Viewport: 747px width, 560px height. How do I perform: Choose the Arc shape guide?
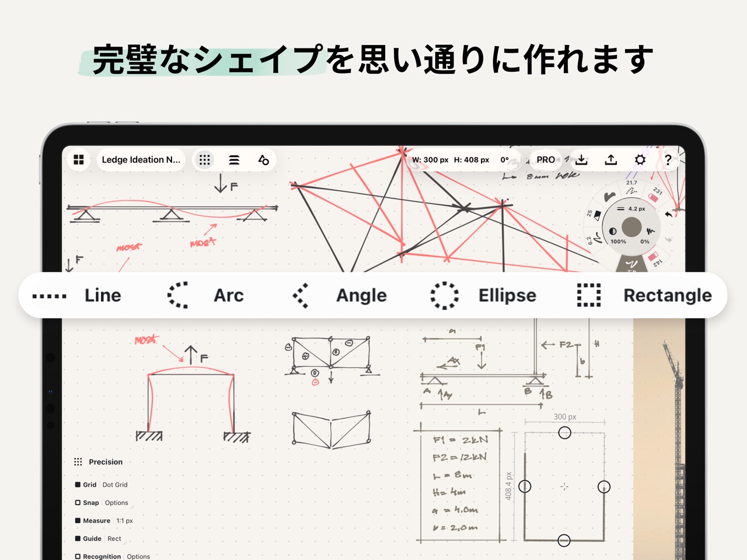pyautogui.click(x=205, y=296)
